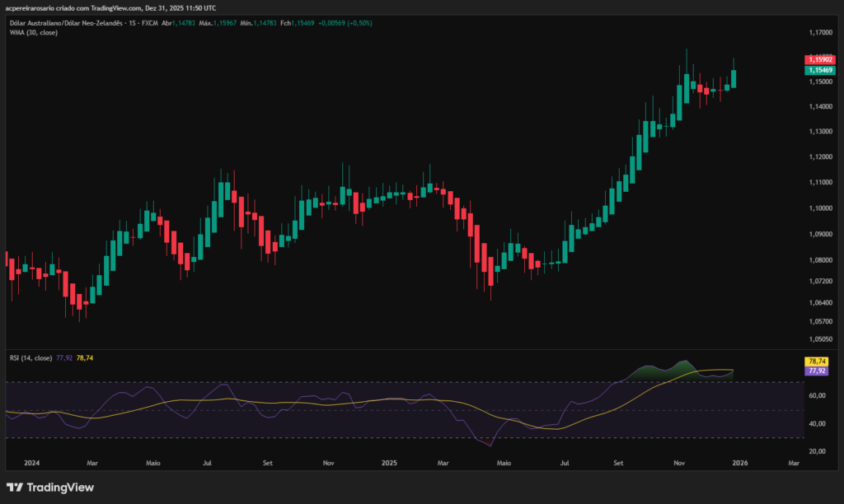Image resolution: width=844 pixels, height=504 pixels.
Task: Click the TradingView logo icon
Action: [15, 488]
